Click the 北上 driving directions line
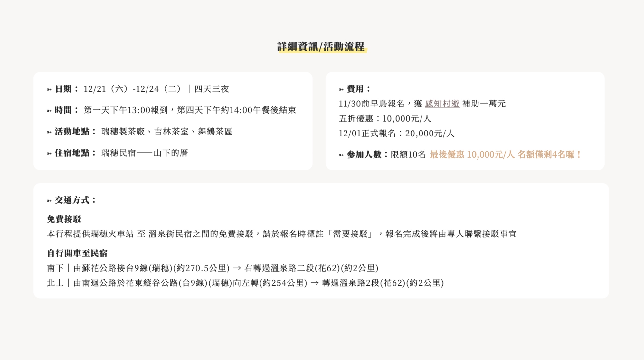This screenshot has height=360, width=644. coord(245,283)
